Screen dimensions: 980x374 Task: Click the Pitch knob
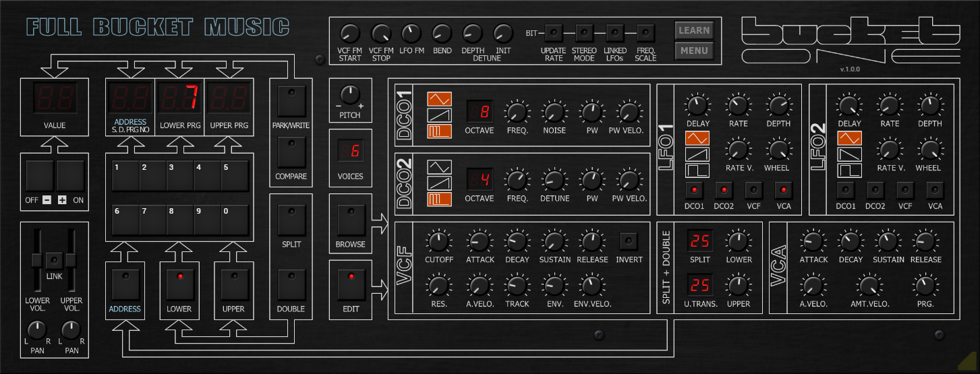pyautogui.click(x=349, y=95)
